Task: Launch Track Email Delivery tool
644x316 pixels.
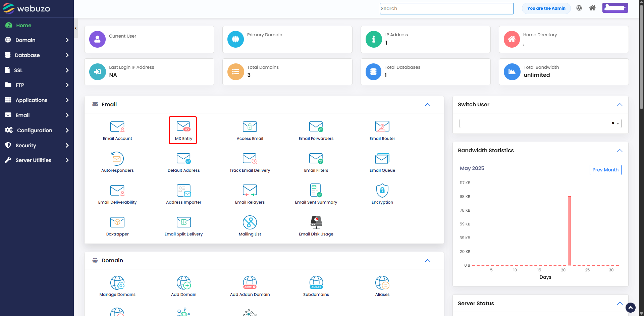Action: pyautogui.click(x=250, y=162)
